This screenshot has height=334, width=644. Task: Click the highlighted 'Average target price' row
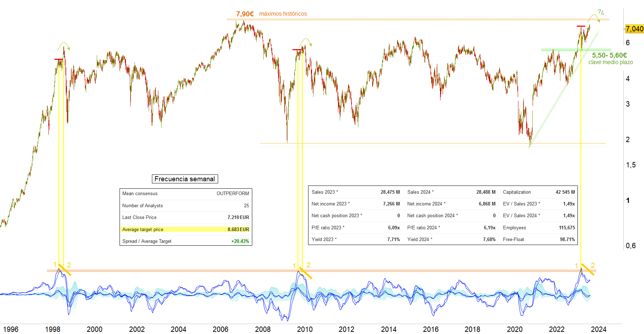tap(186, 230)
